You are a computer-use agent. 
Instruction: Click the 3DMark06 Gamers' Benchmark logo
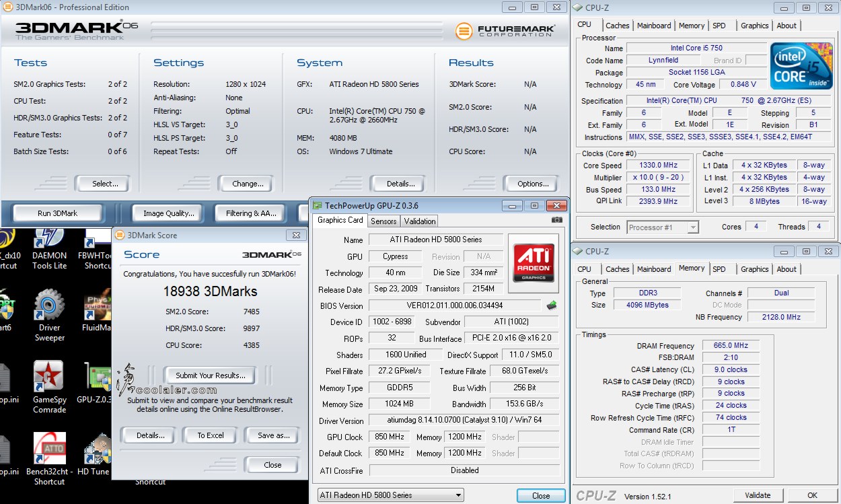coord(77,30)
